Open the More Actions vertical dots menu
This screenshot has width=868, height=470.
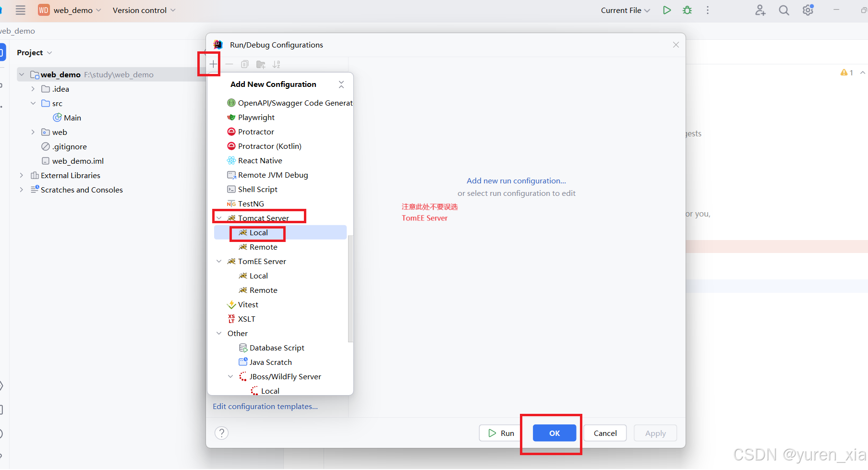pyautogui.click(x=708, y=10)
